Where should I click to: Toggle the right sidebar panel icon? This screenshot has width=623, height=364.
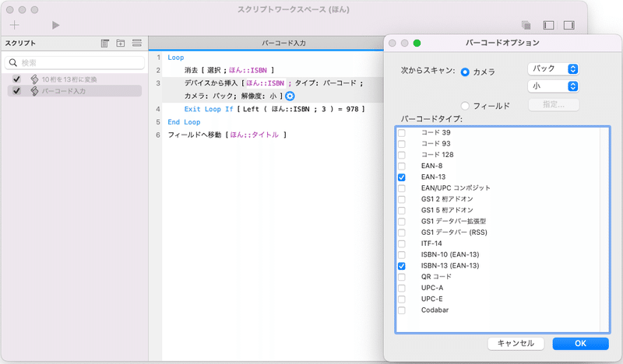[569, 26]
